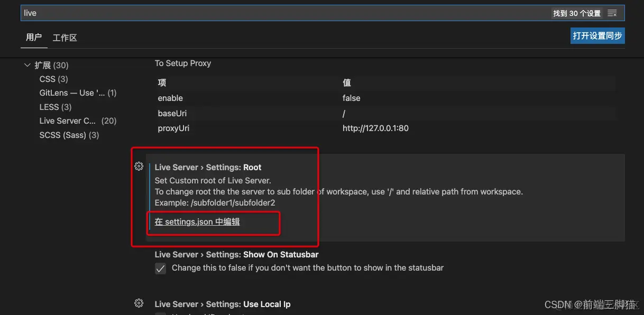This screenshot has height=315, width=644.
Task: Click the 'Live Server › Settings: Root' title
Action: tap(208, 168)
